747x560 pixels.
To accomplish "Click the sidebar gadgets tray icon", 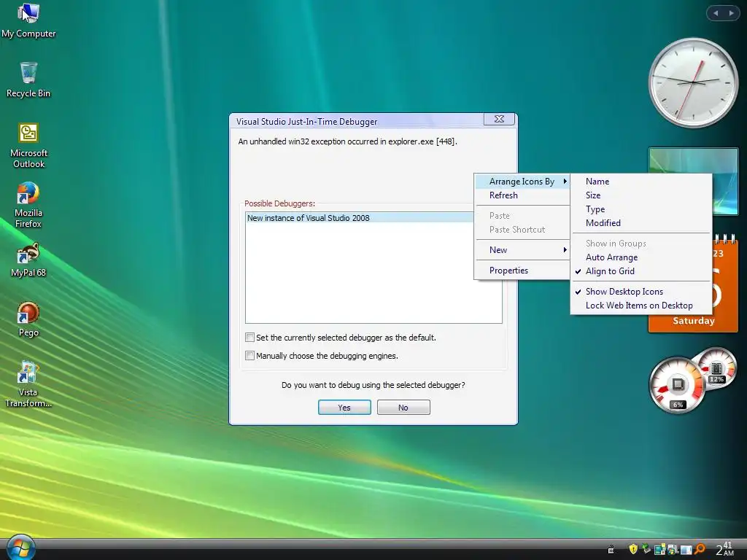I will point(659,549).
